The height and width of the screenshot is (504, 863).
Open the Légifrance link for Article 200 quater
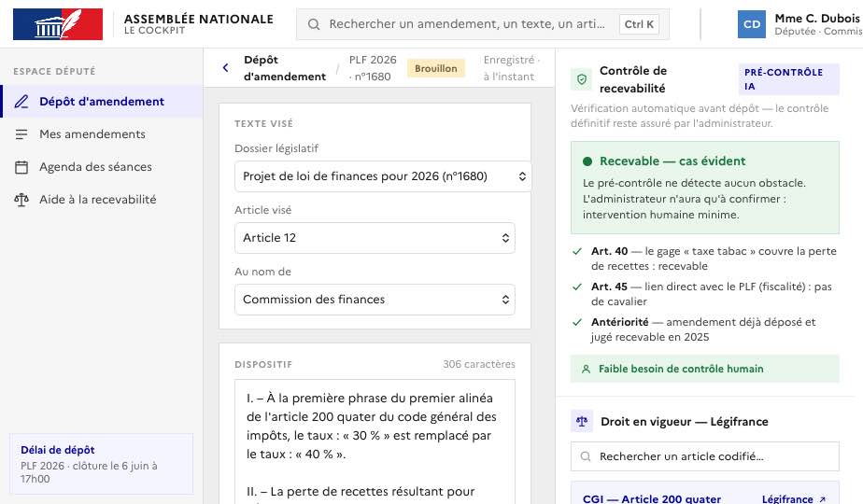(x=793, y=499)
